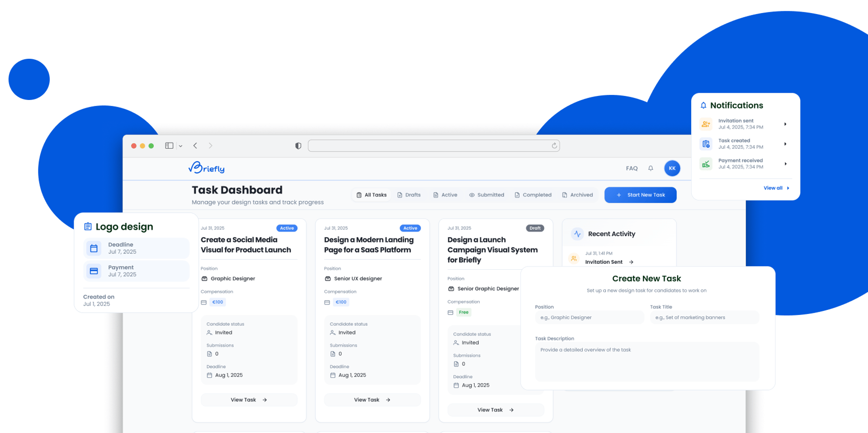Switch to the Submitted tab
The image size is (868, 433).
[486, 195]
